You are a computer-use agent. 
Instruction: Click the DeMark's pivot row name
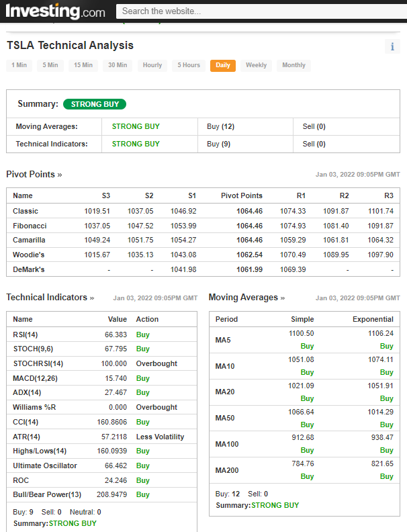pyautogui.click(x=28, y=270)
